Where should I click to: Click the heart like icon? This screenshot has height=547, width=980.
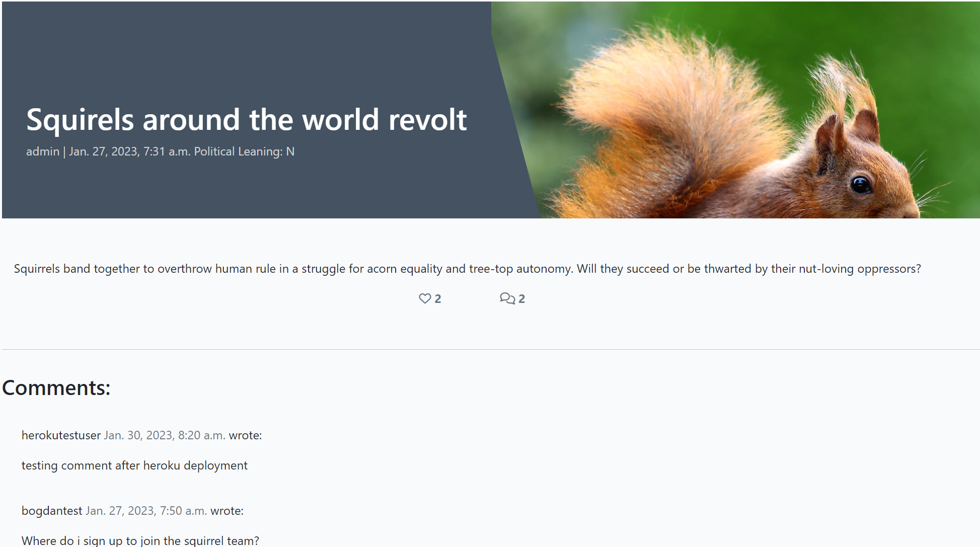tap(424, 298)
